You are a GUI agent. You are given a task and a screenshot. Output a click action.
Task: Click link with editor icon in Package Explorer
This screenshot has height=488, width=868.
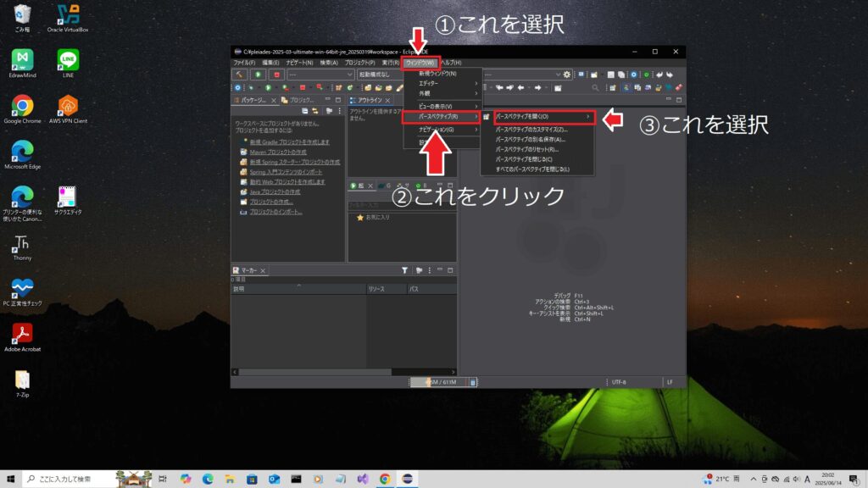click(x=315, y=111)
